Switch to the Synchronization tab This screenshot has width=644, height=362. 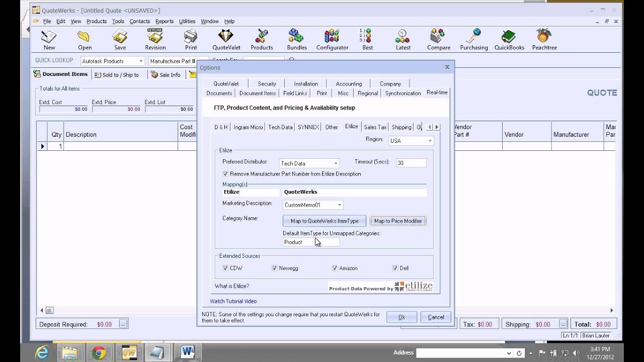tap(403, 93)
